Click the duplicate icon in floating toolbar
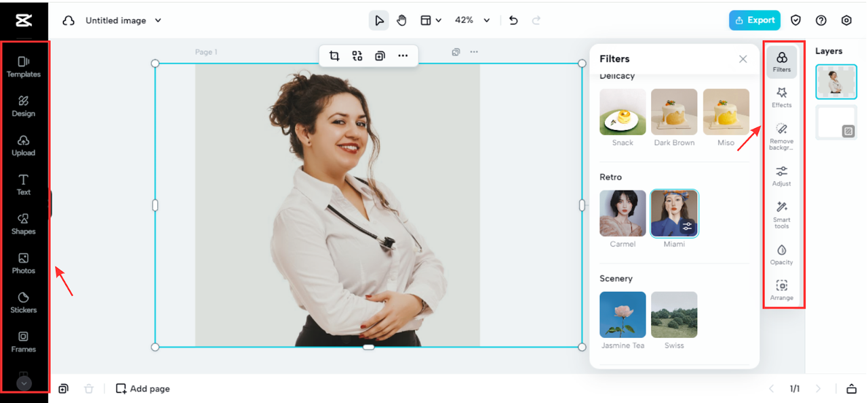 [380, 56]
